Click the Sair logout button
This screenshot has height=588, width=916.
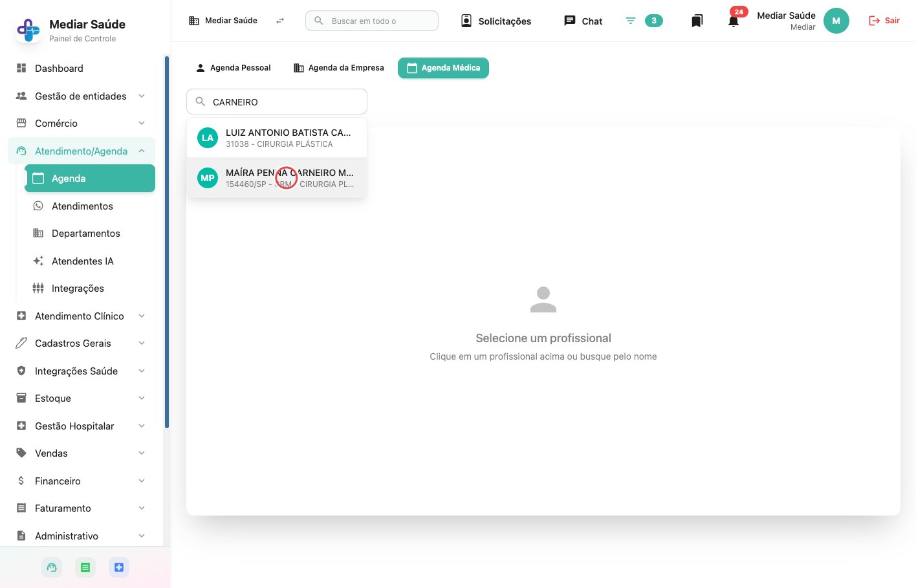tap(884, 21)
